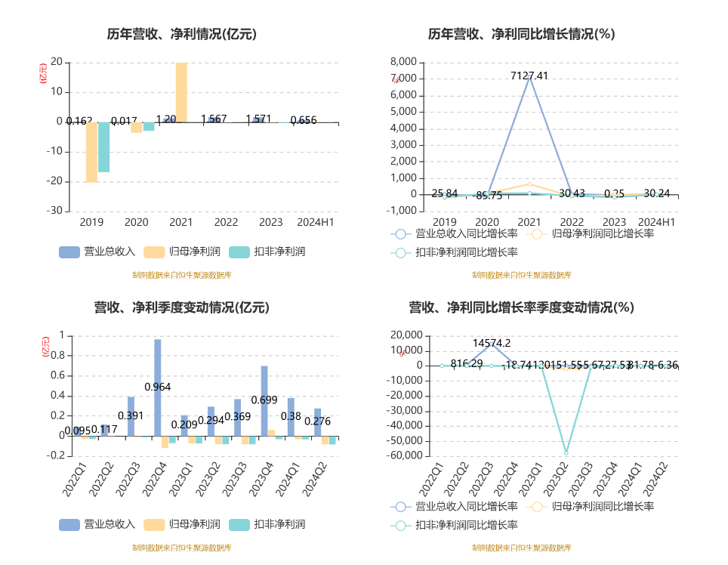Click the 0.294 label for 2023Q2 bar
Viewport: 728px width, 565px height.
(x=211, y=421)
